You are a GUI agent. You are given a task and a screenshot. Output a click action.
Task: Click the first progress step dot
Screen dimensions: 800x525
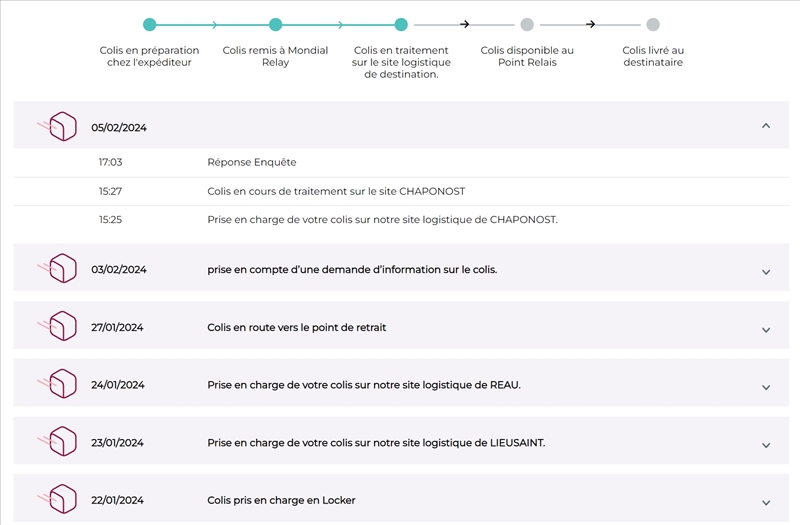point(150,25)
